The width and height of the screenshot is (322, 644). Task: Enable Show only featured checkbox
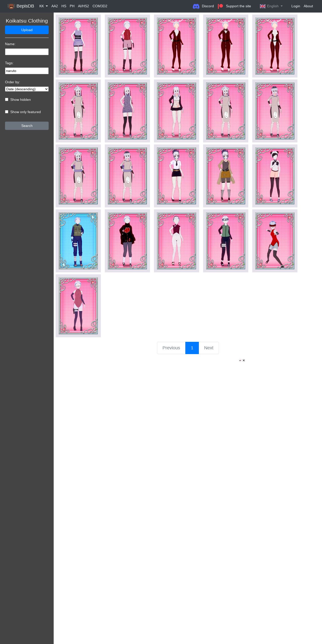(7, 112)
